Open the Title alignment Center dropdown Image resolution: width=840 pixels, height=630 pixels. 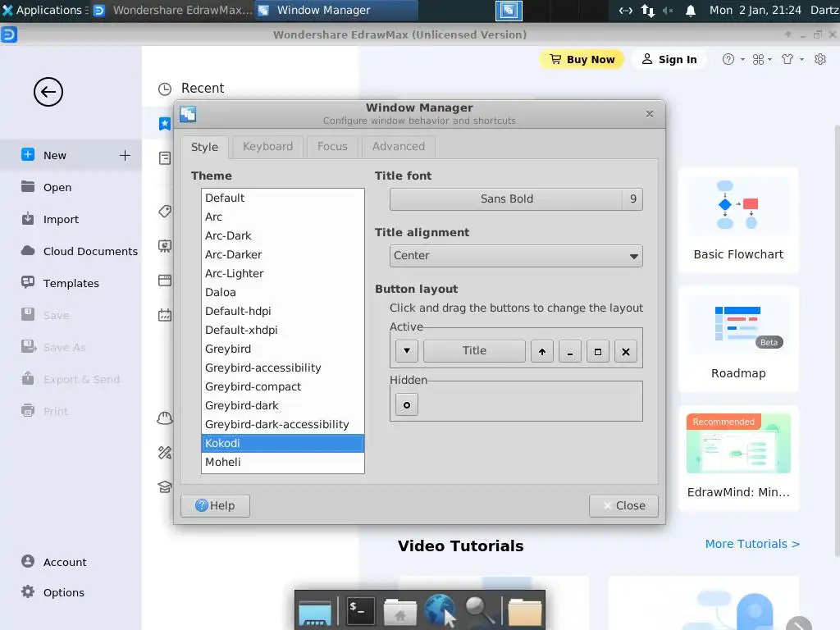516,256
